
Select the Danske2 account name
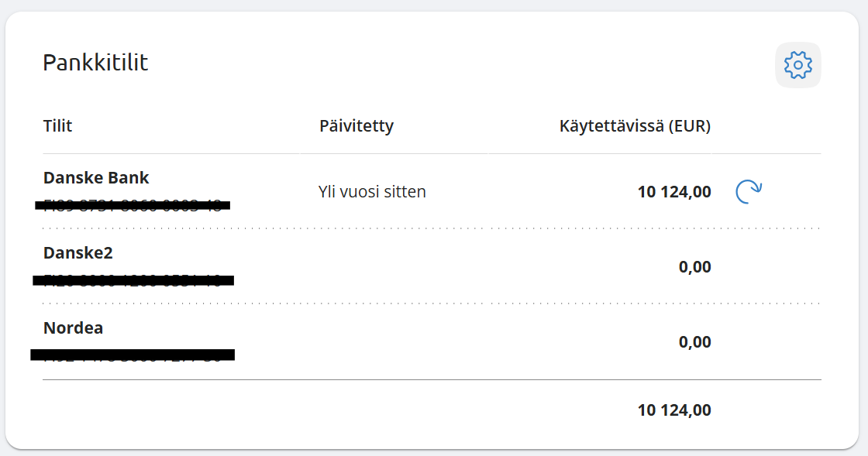click(x=78, y=253)
